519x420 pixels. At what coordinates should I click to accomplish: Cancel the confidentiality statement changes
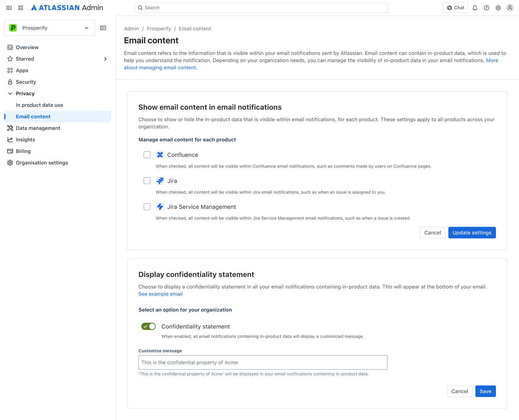[x=460, y=391]
